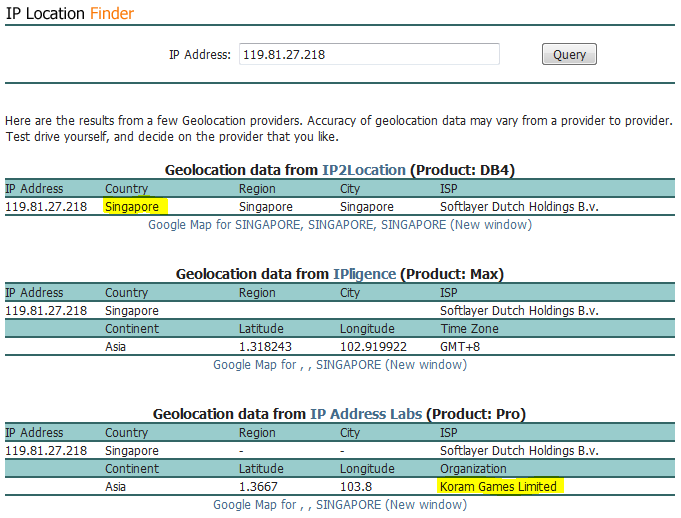The width and height of the screenshot is (681, 518).
Task: Click longitude value 102.919922
Action: point(373,347)
